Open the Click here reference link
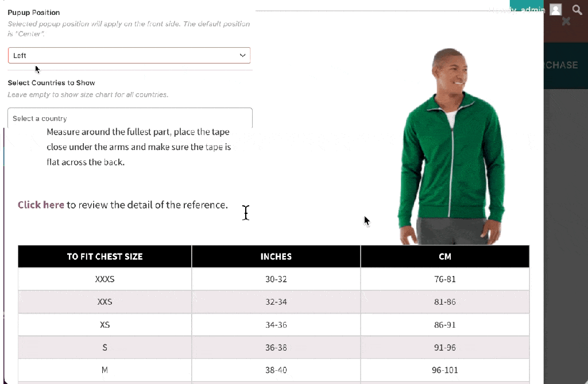The width and height of the screenshot is (588, 384). (41, 205)
